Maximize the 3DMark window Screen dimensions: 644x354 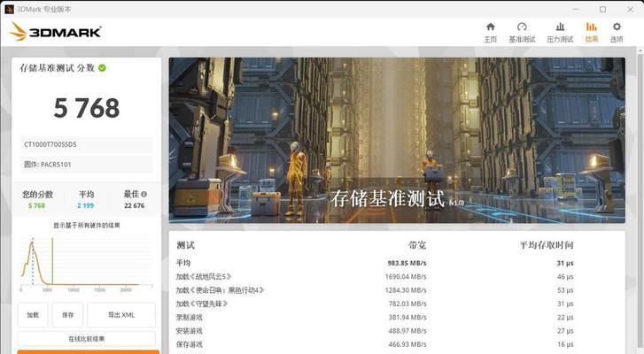click(602, 9)
